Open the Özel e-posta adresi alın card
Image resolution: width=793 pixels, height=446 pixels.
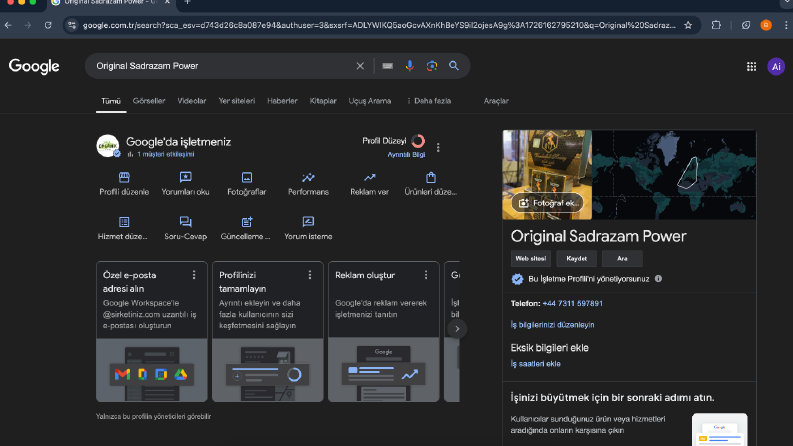click(152, 332)
